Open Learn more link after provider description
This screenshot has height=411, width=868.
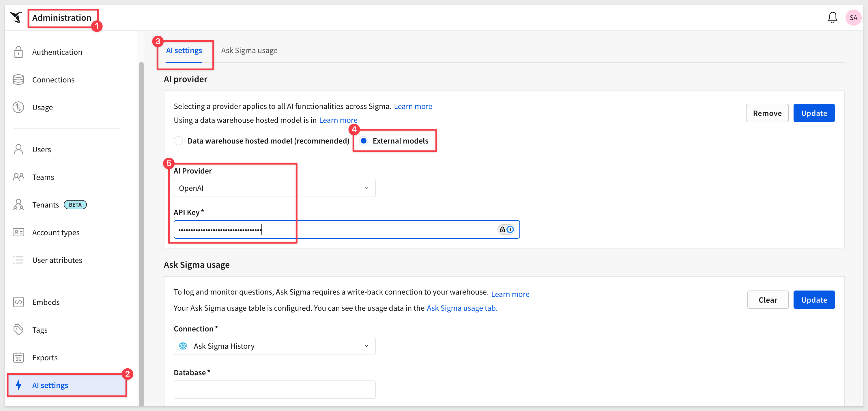(x=413, y=106)
